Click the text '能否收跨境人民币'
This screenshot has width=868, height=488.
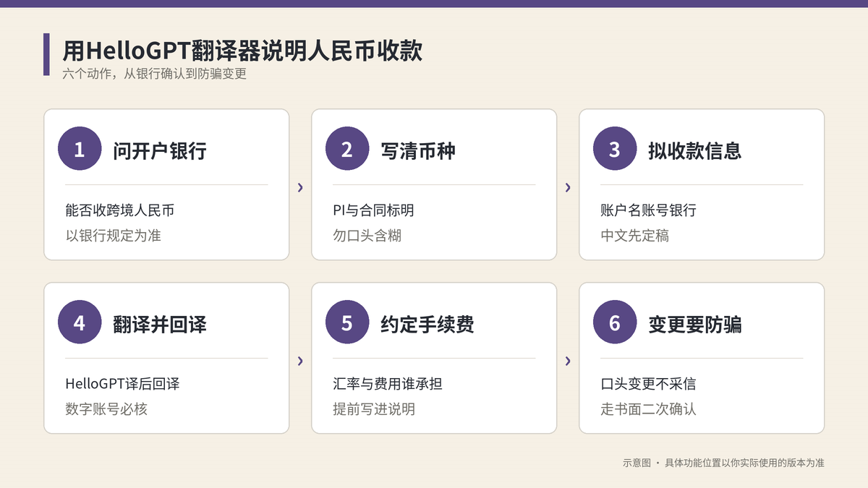point(120,210)
